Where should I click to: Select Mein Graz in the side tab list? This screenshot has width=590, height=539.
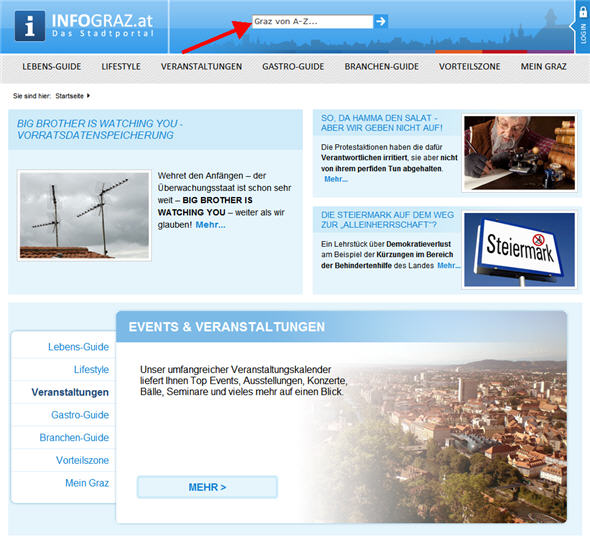(x=87, y=483)
